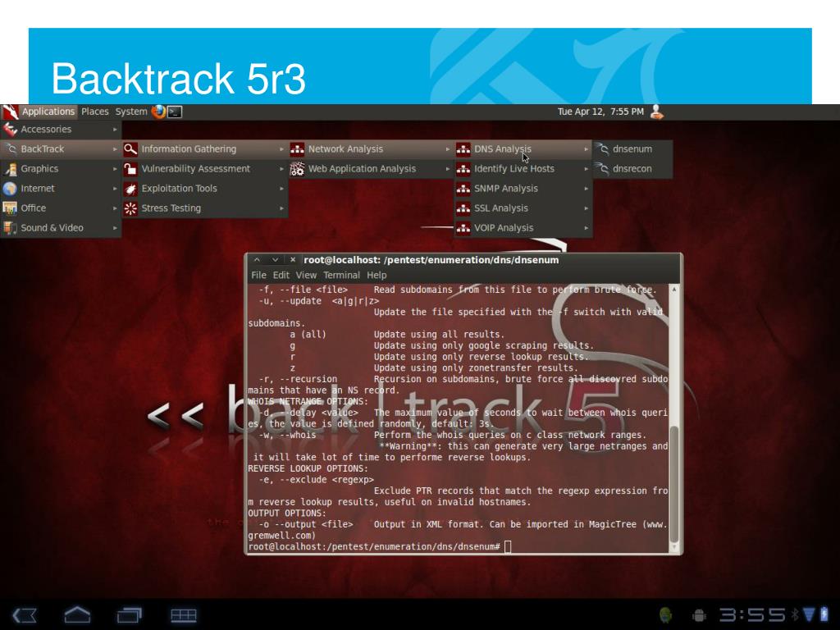Click the dnsenum dragon icon
This screenshot has height=630, width=840.
[x=602, y=149]
